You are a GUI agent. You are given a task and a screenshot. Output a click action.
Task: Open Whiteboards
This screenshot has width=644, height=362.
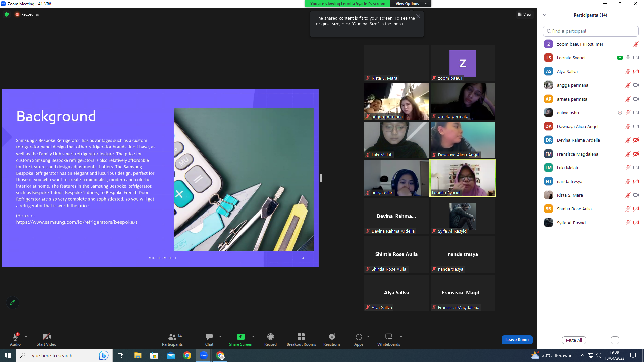click(x=389, y=339)
